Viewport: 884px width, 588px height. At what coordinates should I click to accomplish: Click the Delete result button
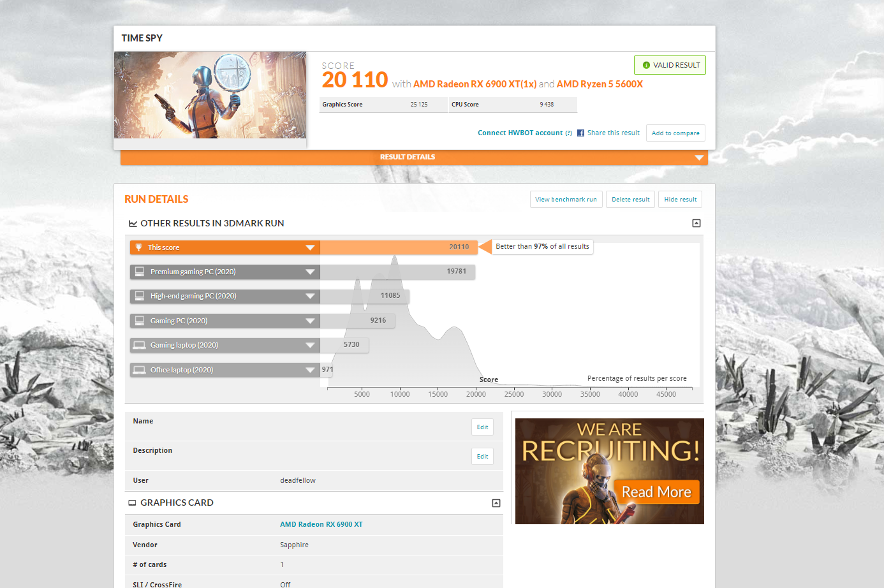coord(630,200)
